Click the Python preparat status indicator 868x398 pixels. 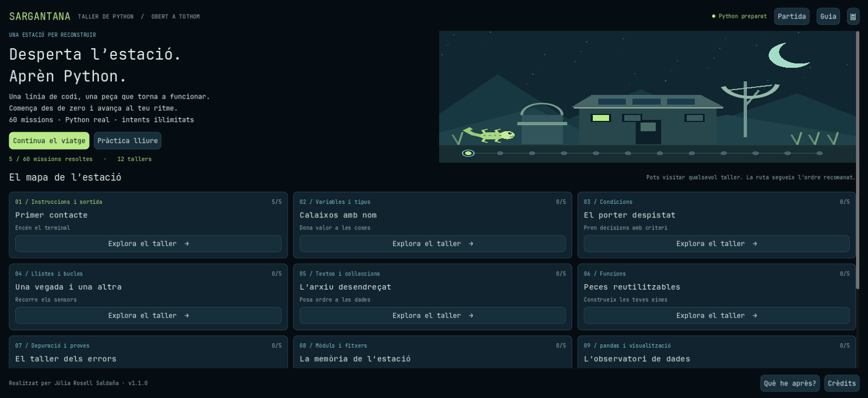click(739, 16)
